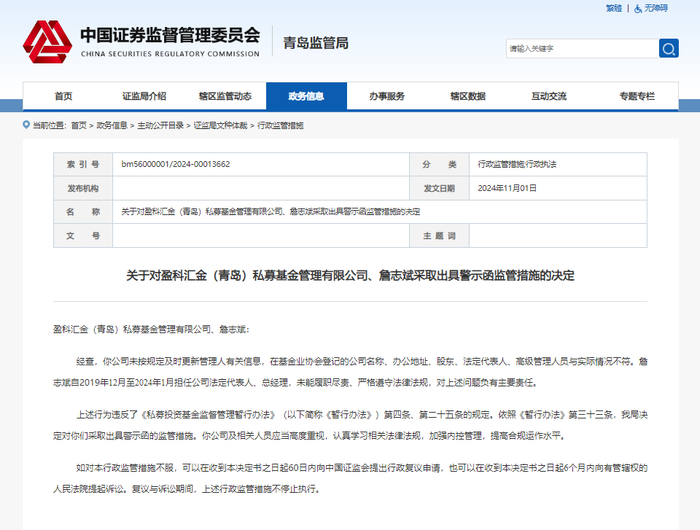The width and height of the screenshot is (700, 530).
Task: Click 行政监管措施 breadcrumb link
Action: pyautogui.click(x=281, y=126)
